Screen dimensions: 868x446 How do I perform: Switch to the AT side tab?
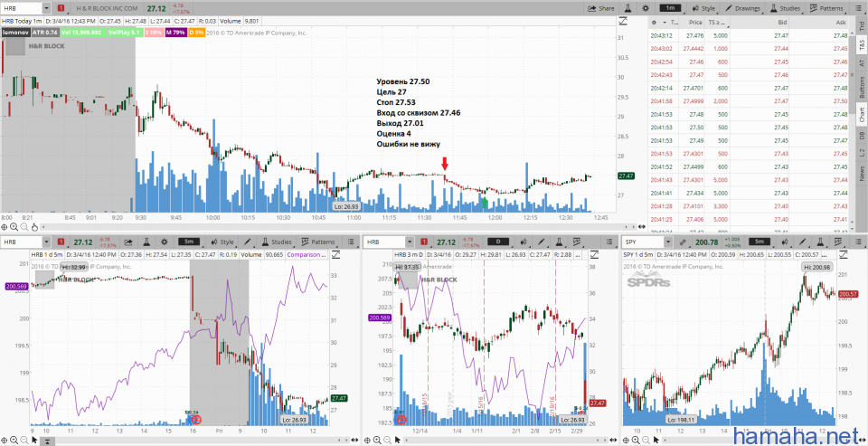tap(861, 62)
